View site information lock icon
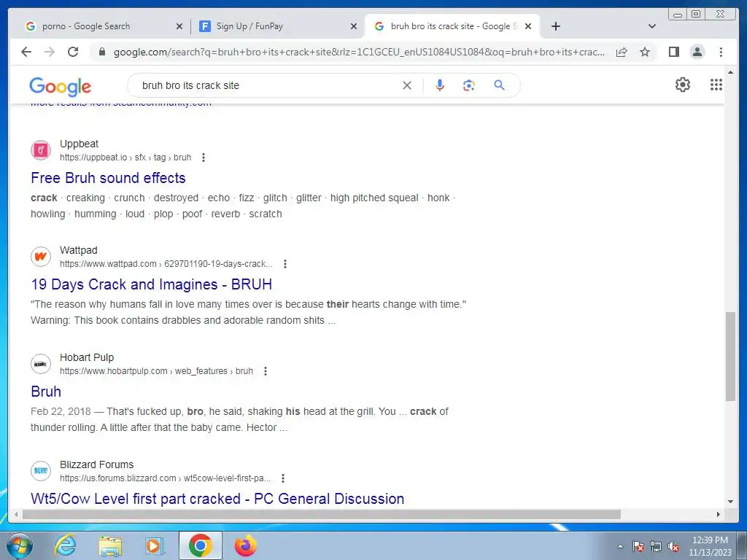Screen dimensions: 747x560 pos(101,52)
